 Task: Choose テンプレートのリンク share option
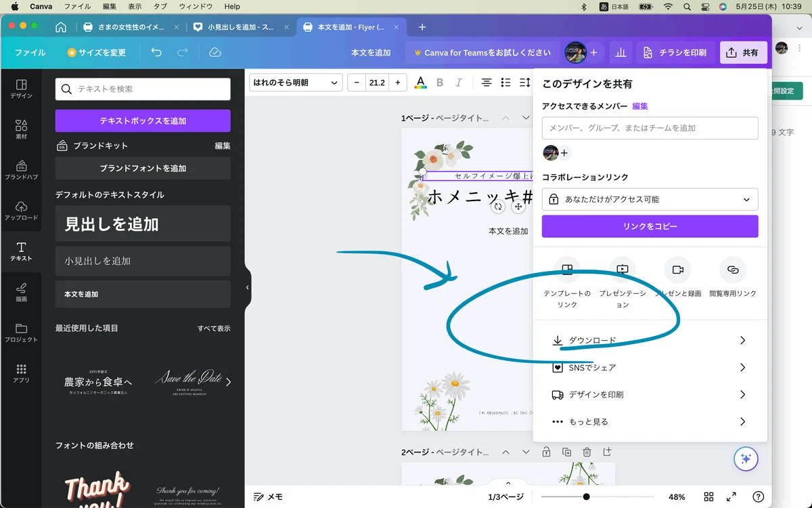[x=567, y=282]
